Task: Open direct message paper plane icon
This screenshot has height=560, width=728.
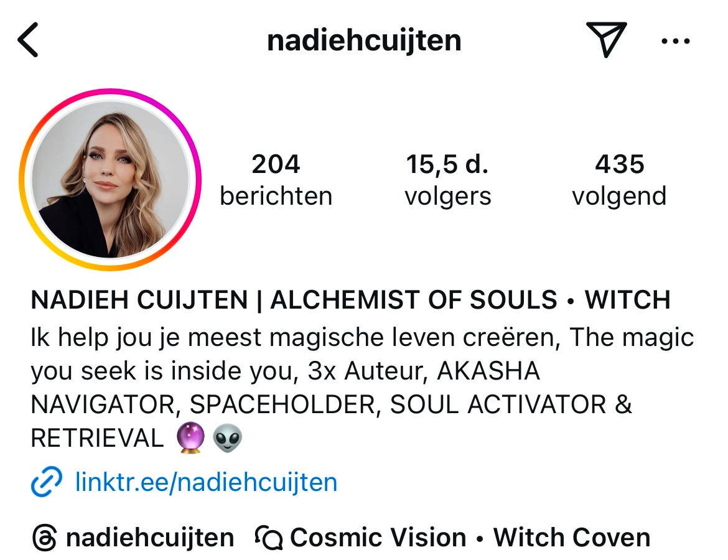Action: (x=607, y=39)
